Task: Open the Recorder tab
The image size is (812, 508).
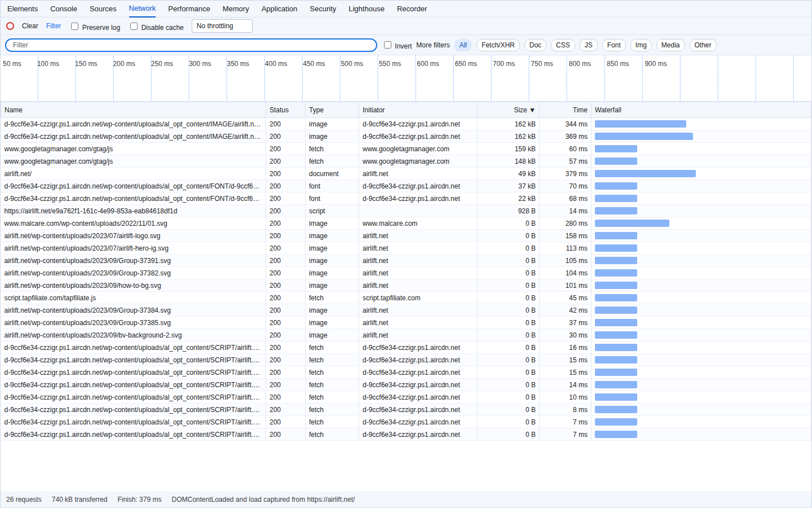Action: click(412, 9)
